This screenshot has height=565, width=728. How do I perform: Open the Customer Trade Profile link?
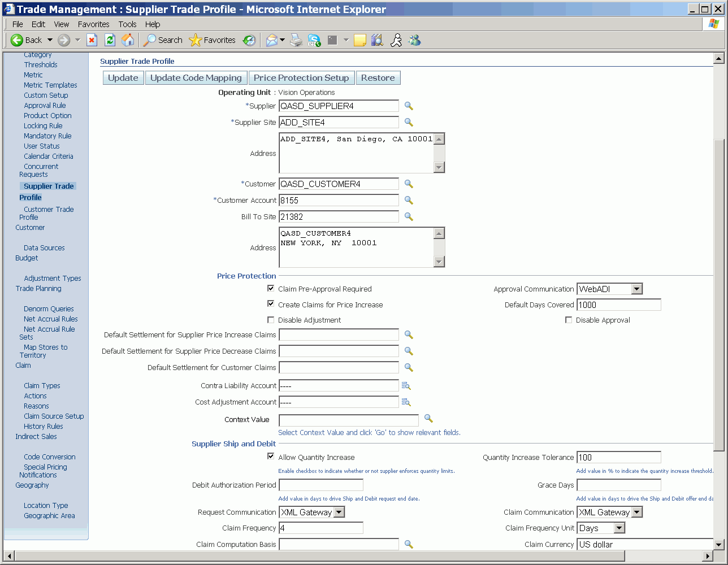pos(46,213)
